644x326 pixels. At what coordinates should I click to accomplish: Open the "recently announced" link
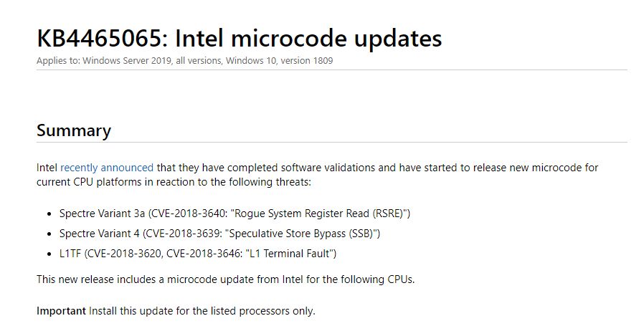(107, 168)
